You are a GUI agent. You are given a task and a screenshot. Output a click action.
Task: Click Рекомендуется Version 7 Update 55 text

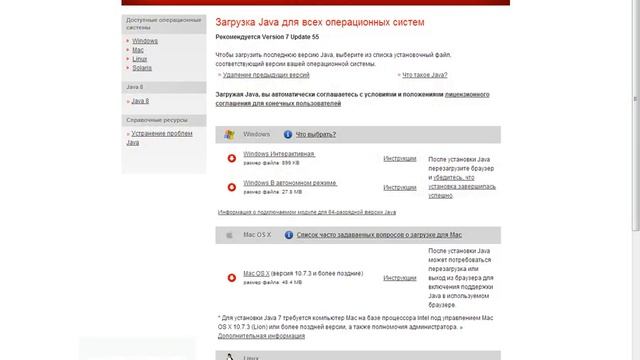pos(267,37)
